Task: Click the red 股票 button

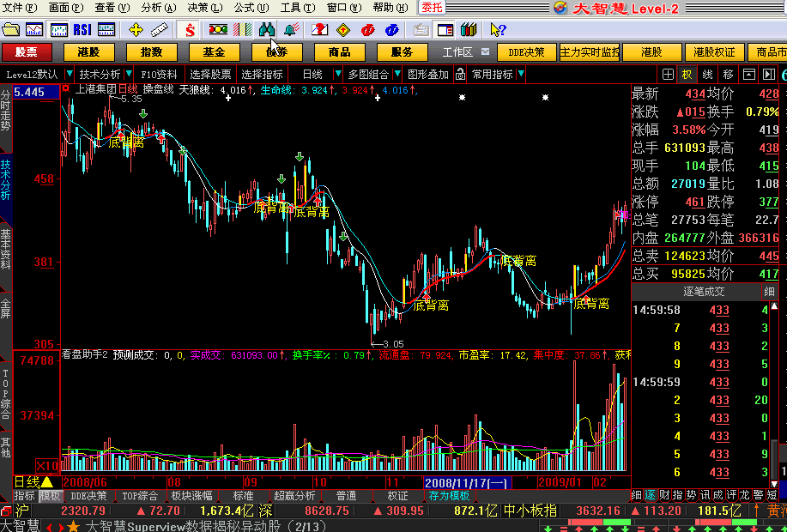Action: [x=27, y=52]
